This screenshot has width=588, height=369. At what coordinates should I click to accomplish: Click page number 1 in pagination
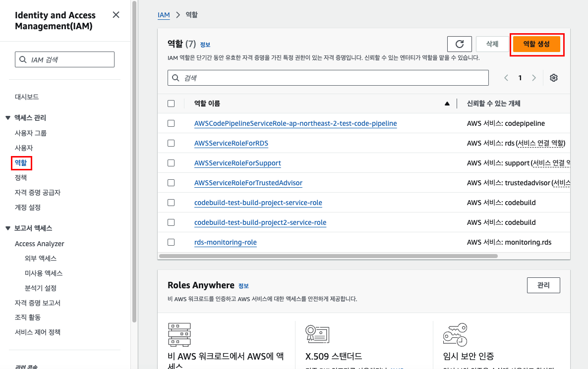point(520,78)
